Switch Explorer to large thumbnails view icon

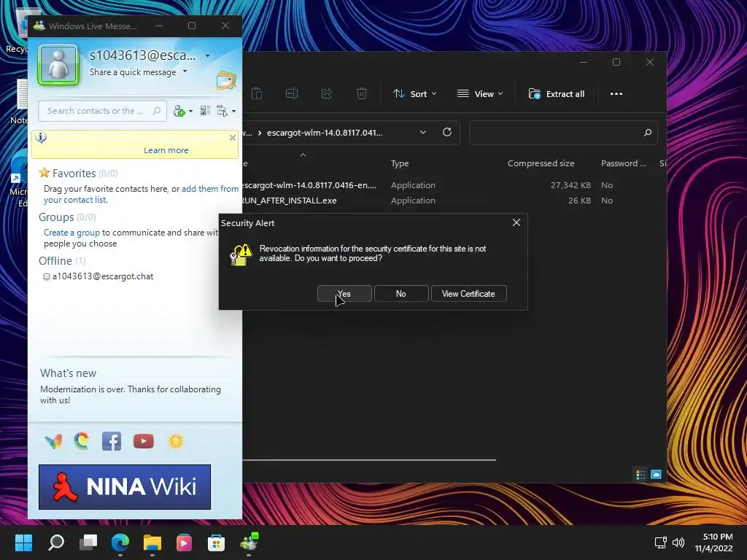(656, 474)
